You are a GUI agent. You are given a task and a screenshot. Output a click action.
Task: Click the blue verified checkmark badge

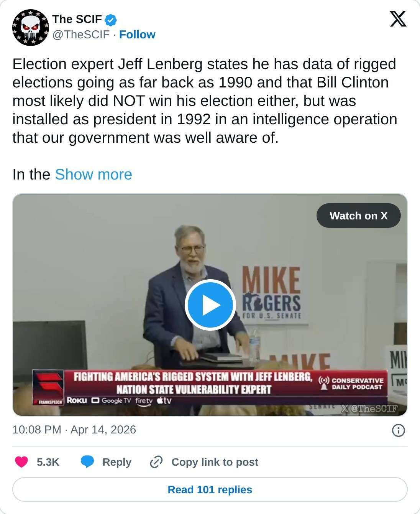point(111,20)
